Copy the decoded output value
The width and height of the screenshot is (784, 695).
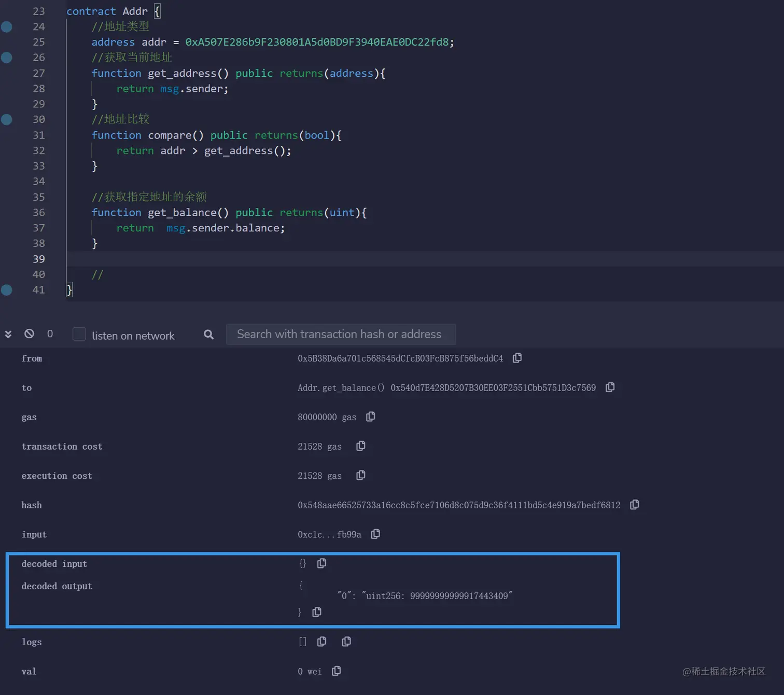click(x=317, y=612)
